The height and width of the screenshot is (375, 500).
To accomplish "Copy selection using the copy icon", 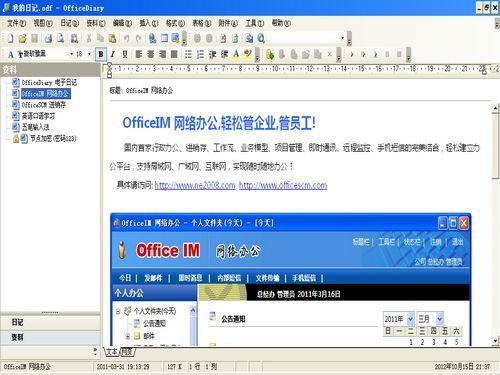I will [x=100, y=38].
